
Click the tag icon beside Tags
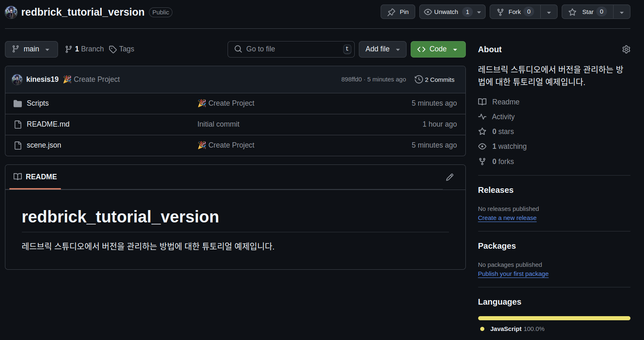click(x=113, y=49)
